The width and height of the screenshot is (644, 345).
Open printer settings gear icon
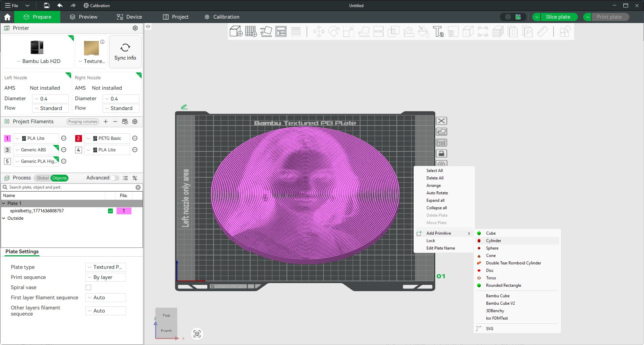pyautogui.click(x=135, y=28)
